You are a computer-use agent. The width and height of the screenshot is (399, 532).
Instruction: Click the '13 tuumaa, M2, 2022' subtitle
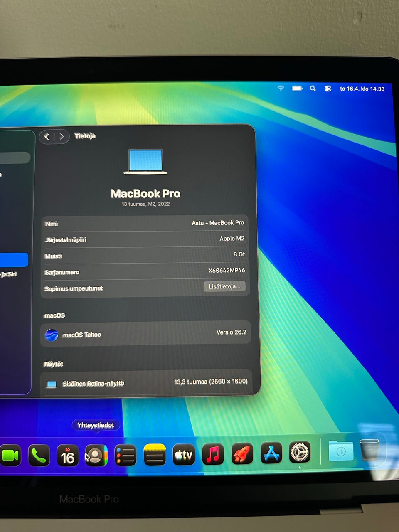tap(145, 204)
